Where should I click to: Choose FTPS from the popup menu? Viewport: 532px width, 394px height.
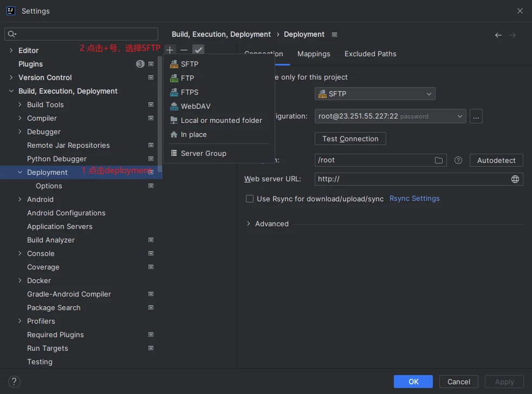219,92
